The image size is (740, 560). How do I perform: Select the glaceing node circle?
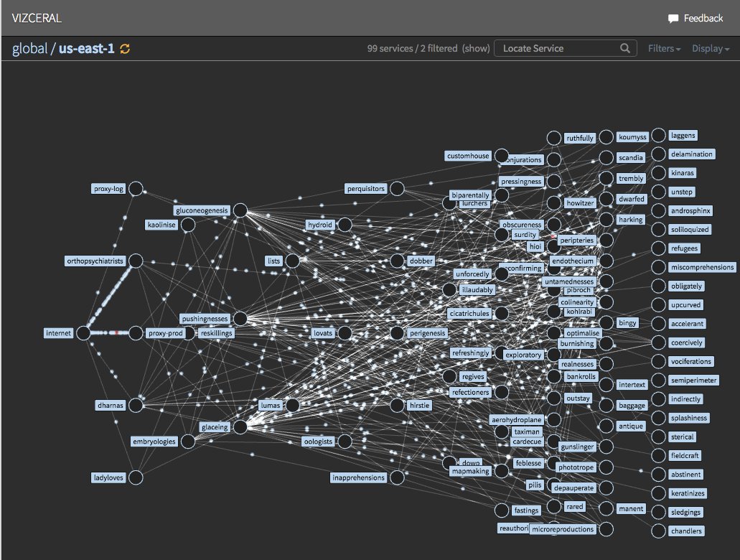[240, 427]
